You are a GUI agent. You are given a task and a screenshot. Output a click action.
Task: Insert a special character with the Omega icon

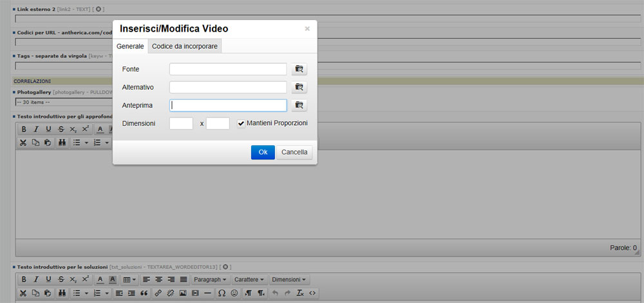coord(222,293)
